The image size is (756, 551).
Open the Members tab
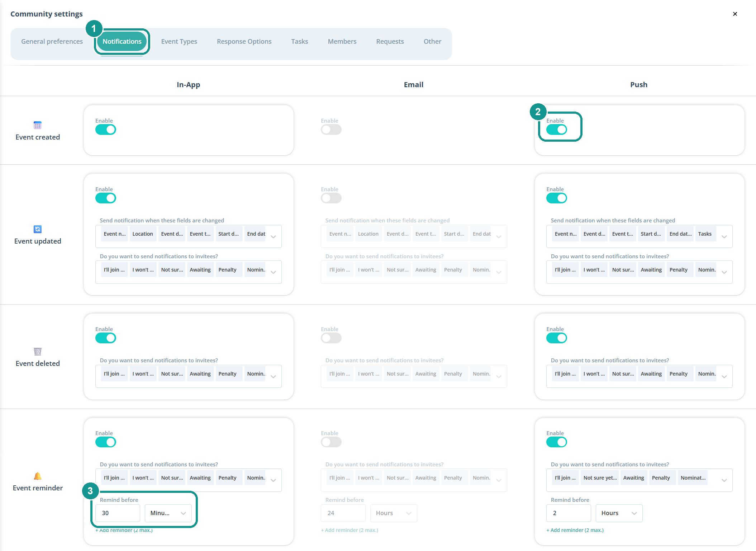(x=342, y=42)
